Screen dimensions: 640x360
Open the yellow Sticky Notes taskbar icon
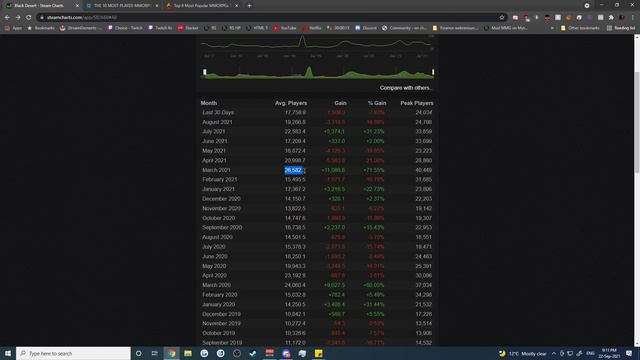coord(319,353)
